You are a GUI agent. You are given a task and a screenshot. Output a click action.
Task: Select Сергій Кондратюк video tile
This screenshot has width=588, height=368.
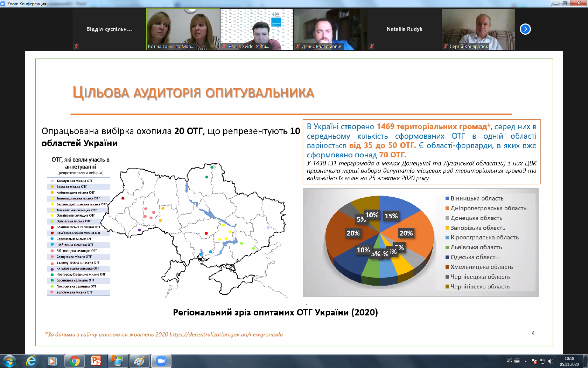(478, 29)
